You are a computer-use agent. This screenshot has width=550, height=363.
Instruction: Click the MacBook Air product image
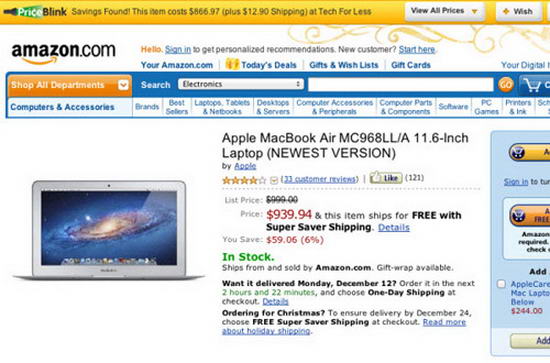point(109,230)
